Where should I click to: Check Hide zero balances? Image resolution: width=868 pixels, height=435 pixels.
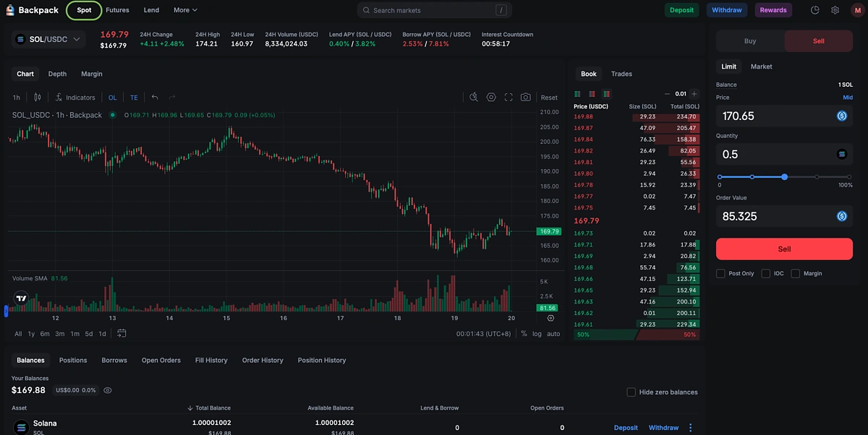click(x=631, y=392)
